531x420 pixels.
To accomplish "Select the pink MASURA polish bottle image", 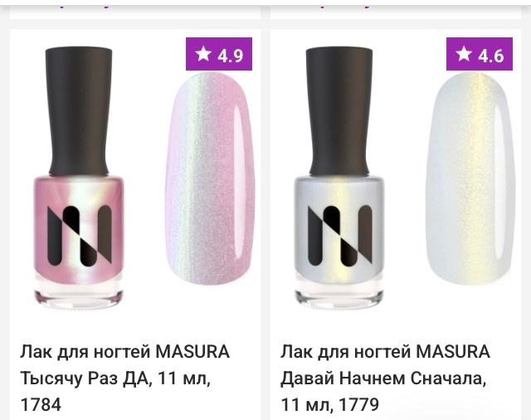I will pos(79,177).
